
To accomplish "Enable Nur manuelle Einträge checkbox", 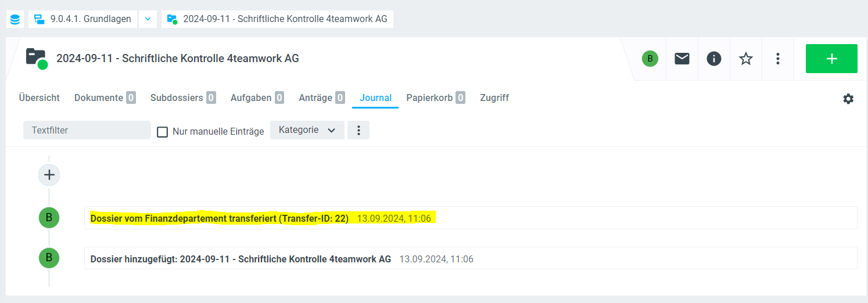I will [x=163, y=132].
